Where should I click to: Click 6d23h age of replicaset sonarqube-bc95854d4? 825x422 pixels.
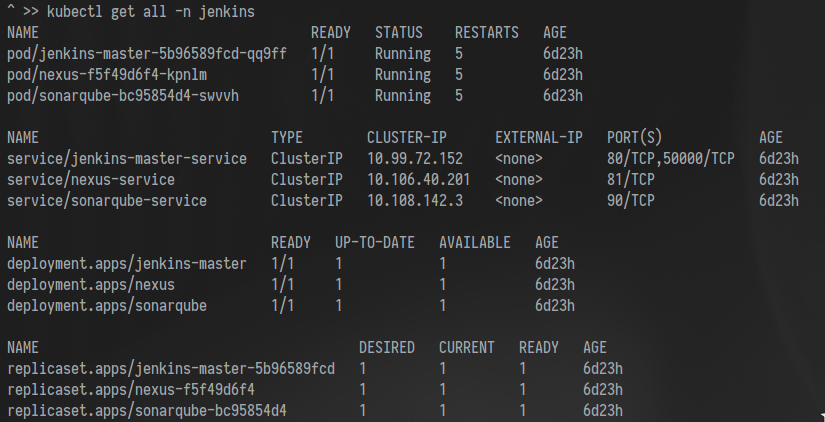603,411
